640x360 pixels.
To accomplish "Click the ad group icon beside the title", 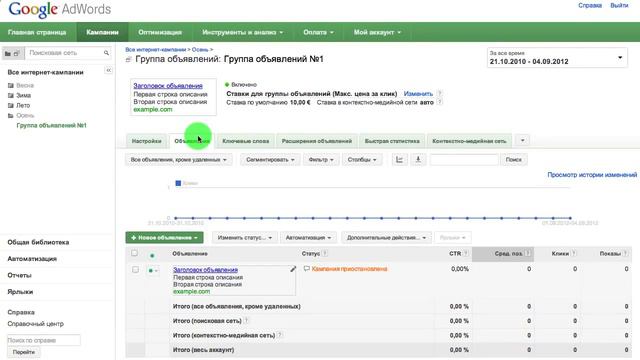I will 128,60.
